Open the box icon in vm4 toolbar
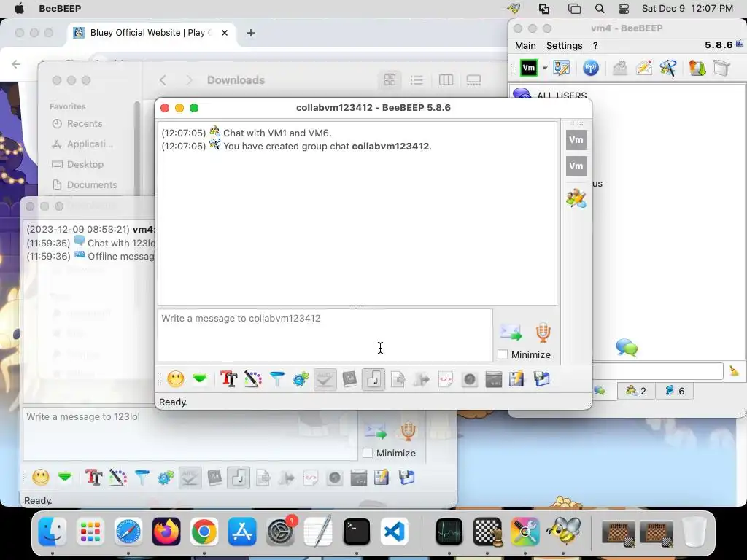The height and width of the screenshot is (560, 747). click(721, 68)
